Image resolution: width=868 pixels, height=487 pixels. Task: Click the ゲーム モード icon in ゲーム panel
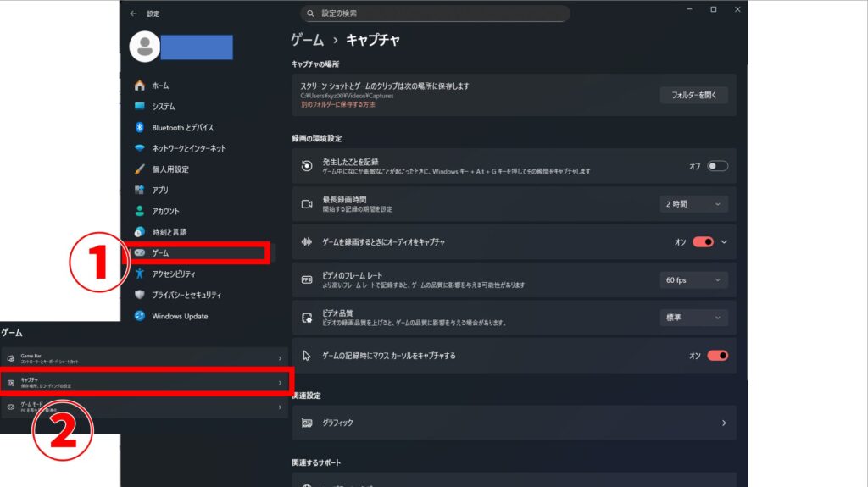pyautogui.click(x=10, y=407)
